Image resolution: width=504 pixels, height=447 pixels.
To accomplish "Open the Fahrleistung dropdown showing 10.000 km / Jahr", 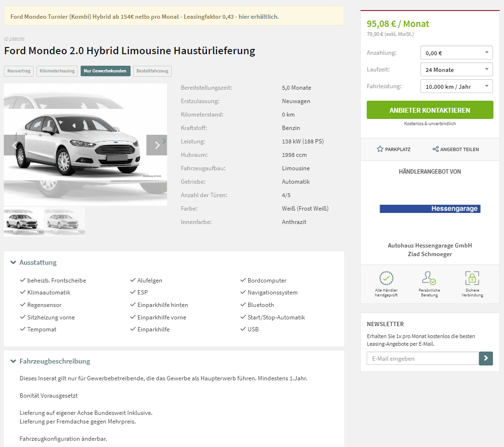I will (x=456, y=86).
